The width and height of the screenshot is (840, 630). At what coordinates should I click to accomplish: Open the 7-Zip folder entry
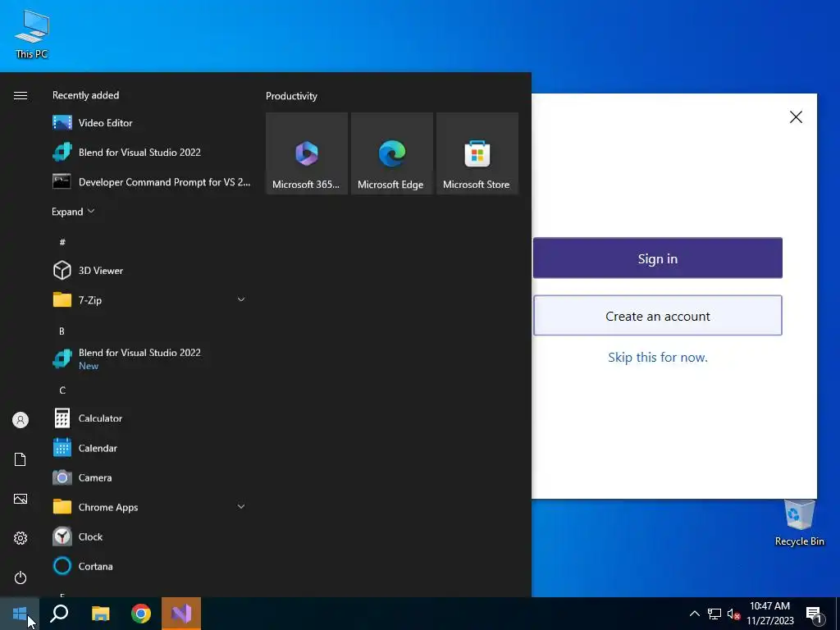[x=150, y=300]
